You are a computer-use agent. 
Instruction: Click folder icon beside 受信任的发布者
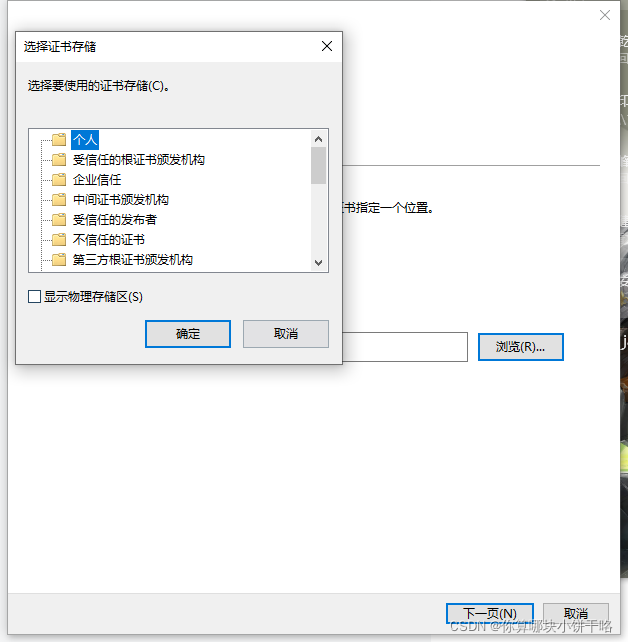(x=59, y=220)
